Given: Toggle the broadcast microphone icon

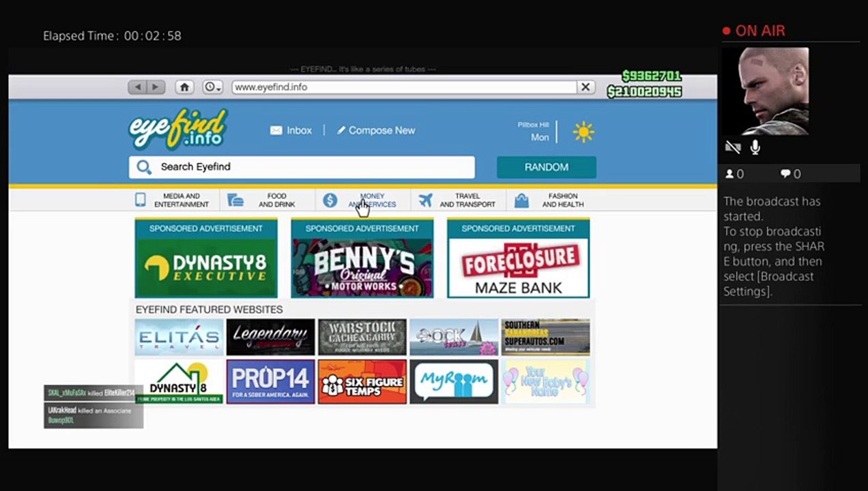Looking at the screenshot, I should [755, 147].
